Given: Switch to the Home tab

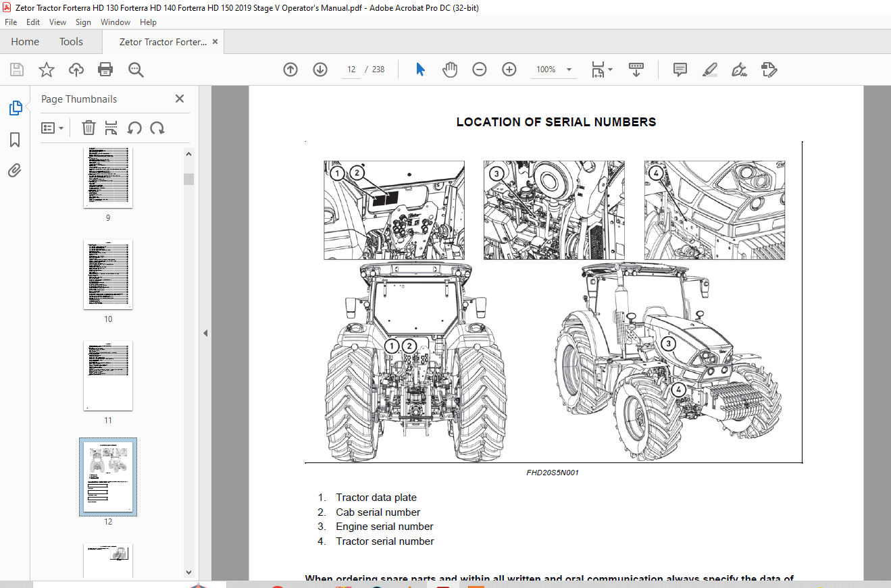Looking at the screenshot, I should 25,42.
